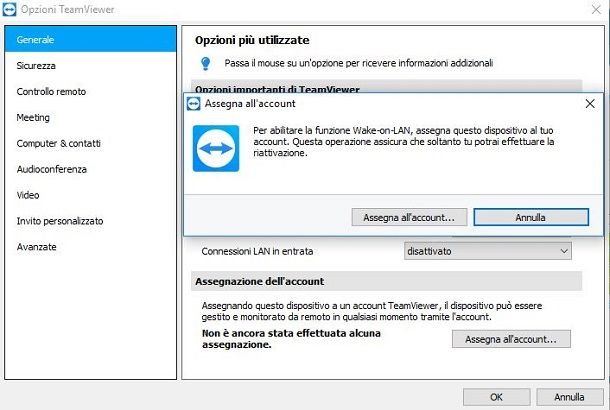610x410 pixels.
Task: Open the Connessioni LAN in entrata dropdown
Action: (x=488, y=251)
